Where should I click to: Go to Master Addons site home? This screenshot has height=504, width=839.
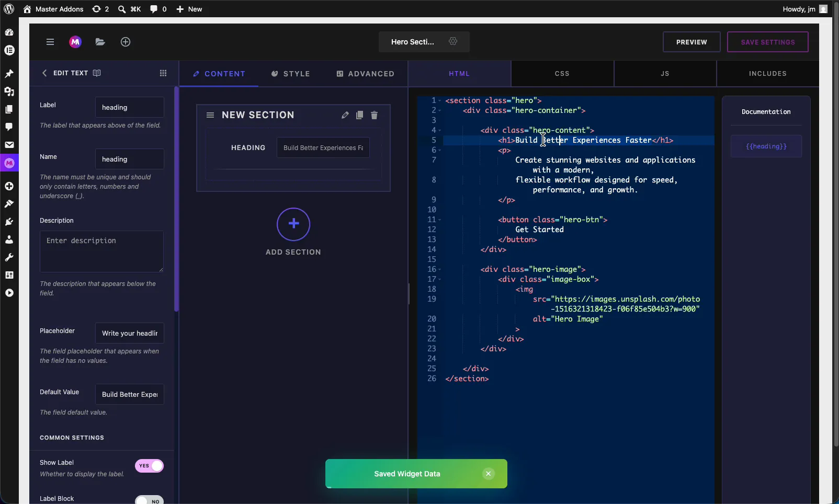point(53,9)
